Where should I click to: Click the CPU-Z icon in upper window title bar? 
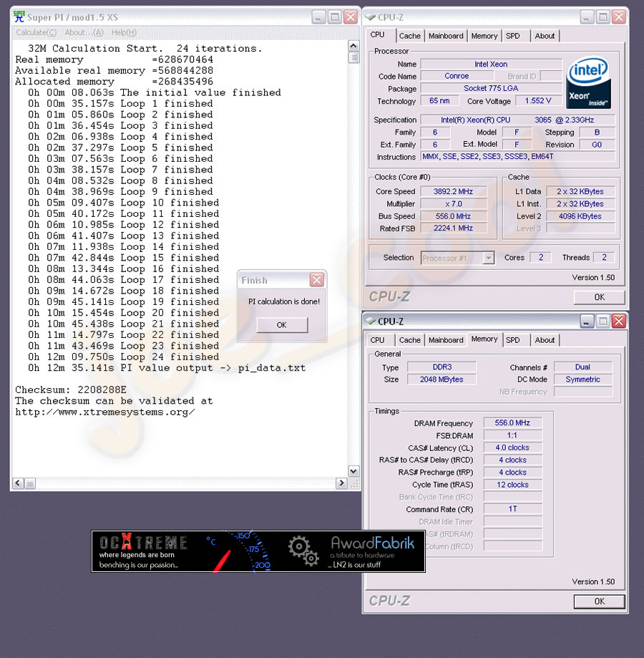point(370,17)
